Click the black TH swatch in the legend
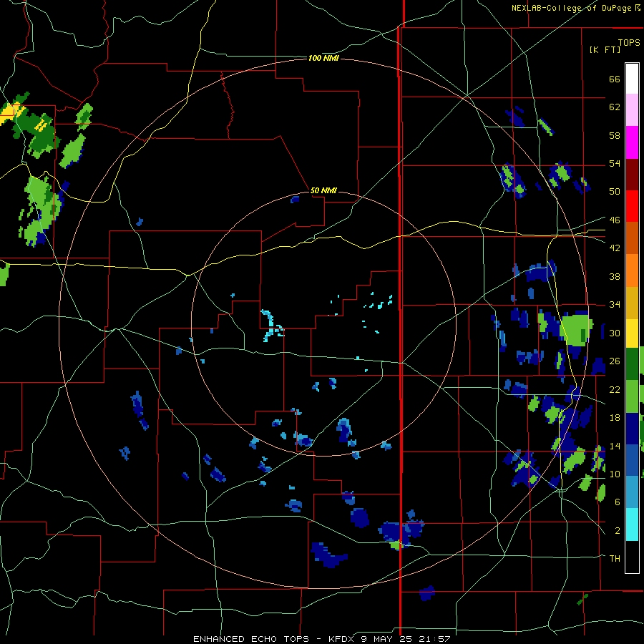Image resolution: width=644 pixels, height=644 pixels. point(632,557)
